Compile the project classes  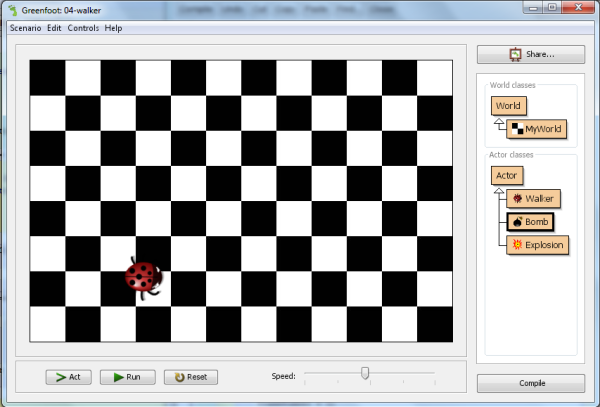(530, 383)
